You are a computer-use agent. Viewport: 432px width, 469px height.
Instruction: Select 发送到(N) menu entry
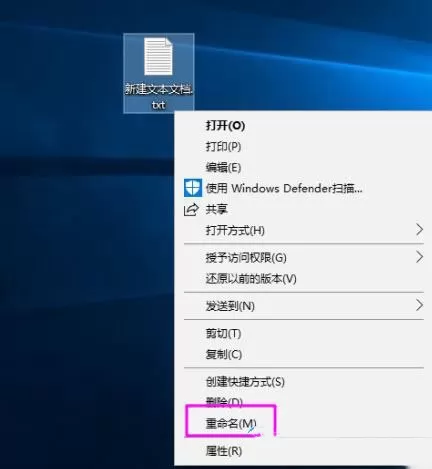230,306
